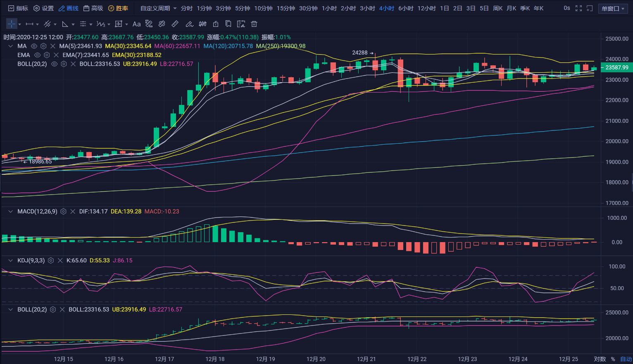Remove the KDJ indicator with its X
The width and height of the screenshot is (633, 364).
[x=60, y=261]
